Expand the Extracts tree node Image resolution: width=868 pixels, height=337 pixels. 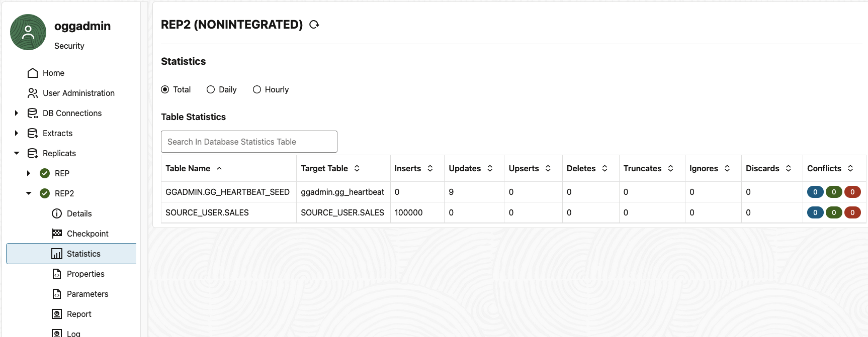pyautogui.click(x=17, y=133)
